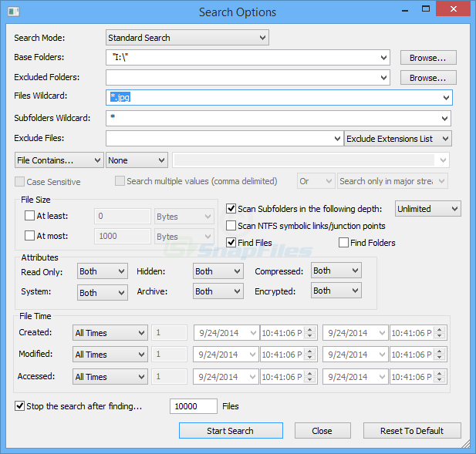Uncheck the Find Files checkbox

231,243
